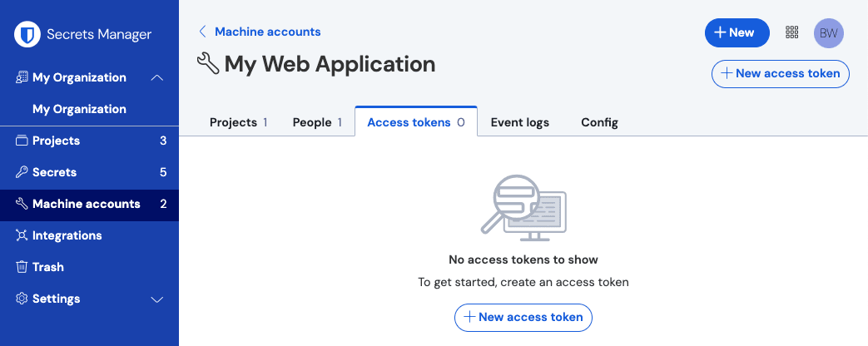Viewport: 868px width, 346px height.
Task: Open the blue New dropdown button
Action: pos(737,32)
